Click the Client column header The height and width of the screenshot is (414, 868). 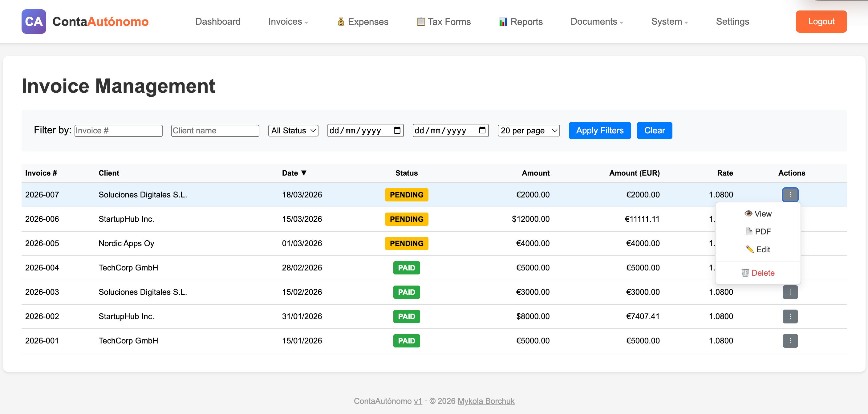pos(109,173)
